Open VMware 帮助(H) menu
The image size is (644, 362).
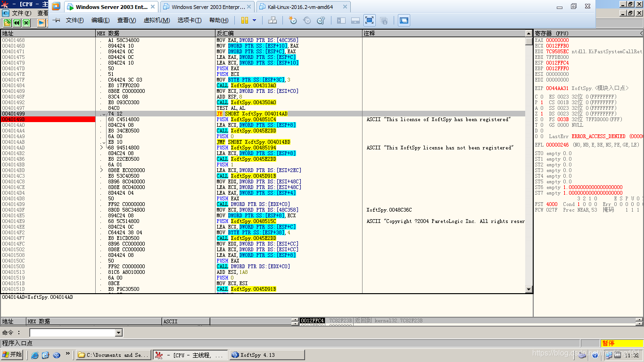click(x=219, y=20)
